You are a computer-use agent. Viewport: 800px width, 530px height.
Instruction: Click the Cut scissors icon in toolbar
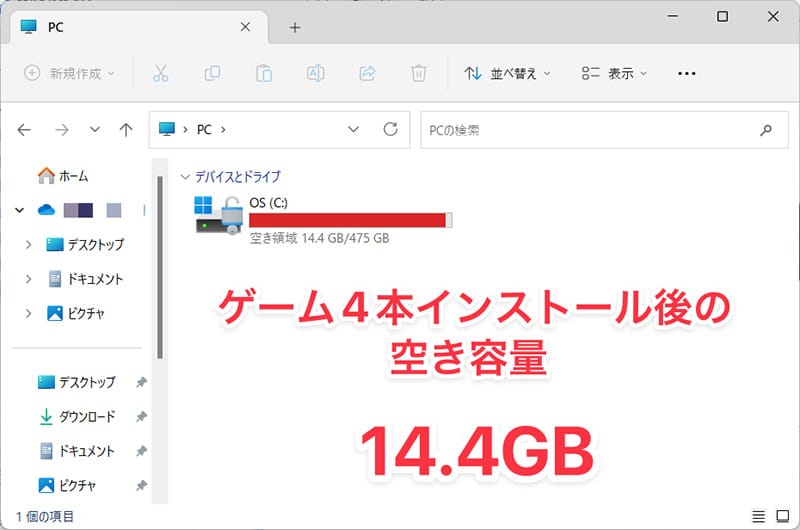tap(160, 73)
